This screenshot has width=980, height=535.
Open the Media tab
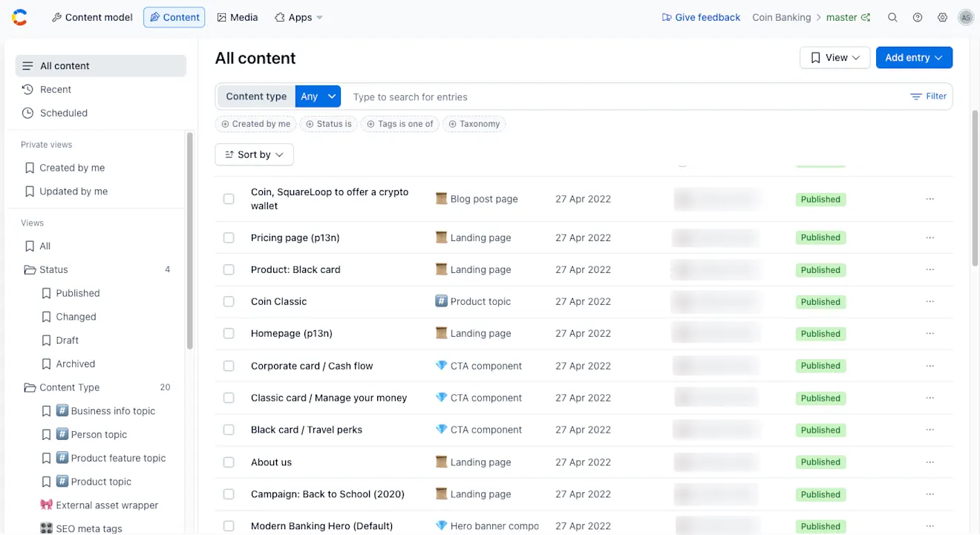click(238, 17)
